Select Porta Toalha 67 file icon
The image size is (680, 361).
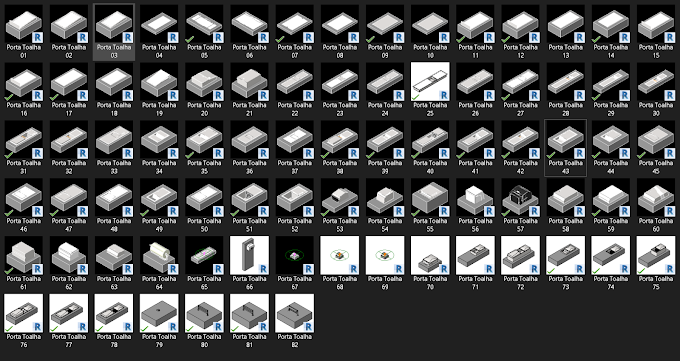tap(294, 255)
